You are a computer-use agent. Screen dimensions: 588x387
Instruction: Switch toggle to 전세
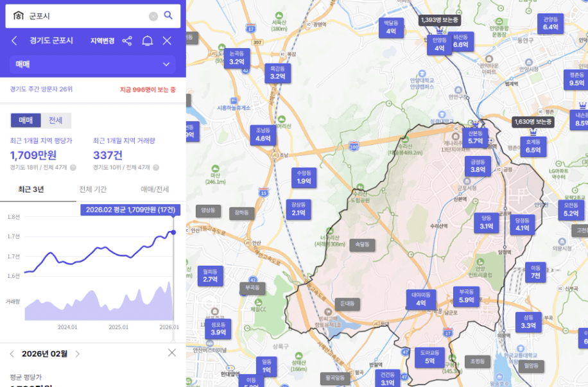tap(56, 120)
